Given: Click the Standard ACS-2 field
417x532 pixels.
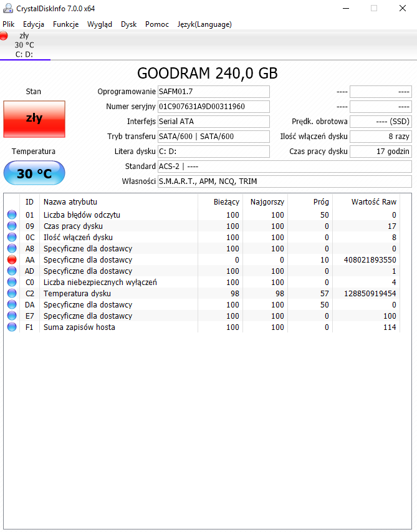Looking at the screenshot, I should (285, 167).
